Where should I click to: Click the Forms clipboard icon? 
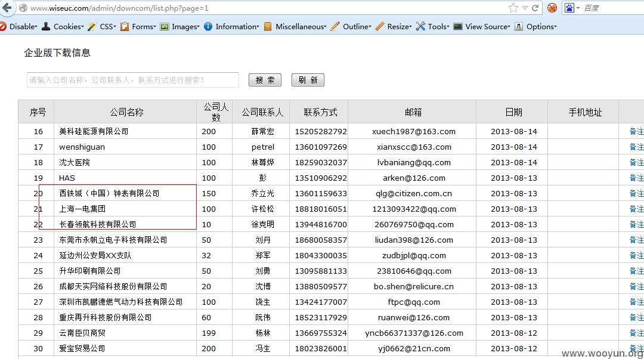125,26
